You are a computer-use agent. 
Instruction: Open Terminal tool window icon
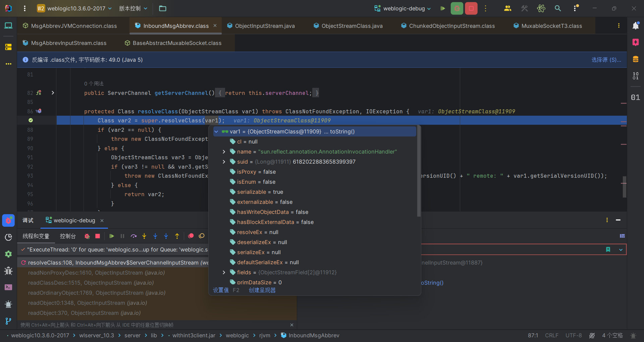click(8, 287)
